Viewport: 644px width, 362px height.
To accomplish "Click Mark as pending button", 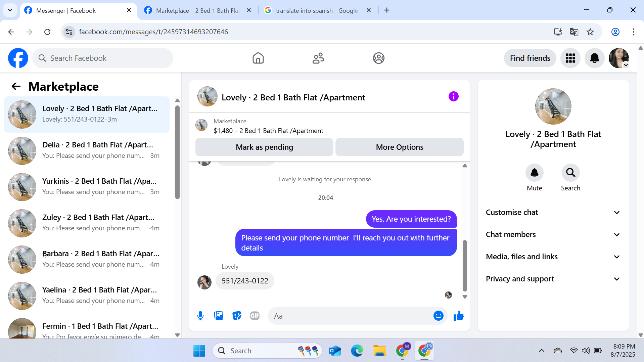I will (x=264, y=147).
